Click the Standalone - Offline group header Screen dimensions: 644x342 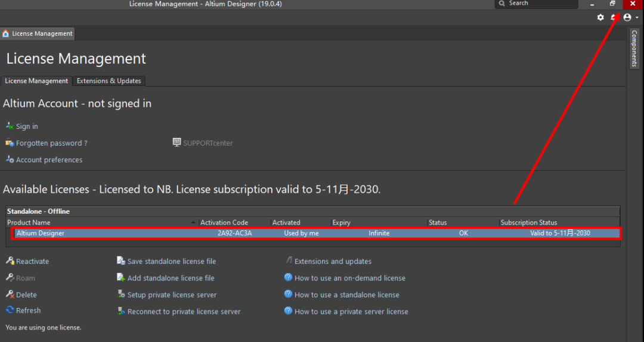tap(313, 211)
